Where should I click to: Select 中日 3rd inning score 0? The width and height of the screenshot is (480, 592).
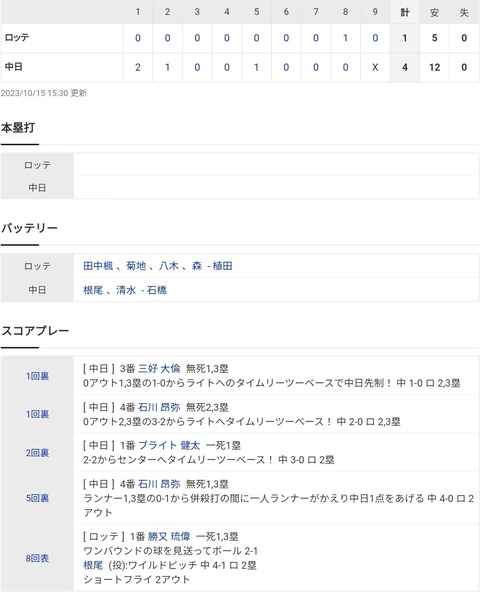[197, 67]
